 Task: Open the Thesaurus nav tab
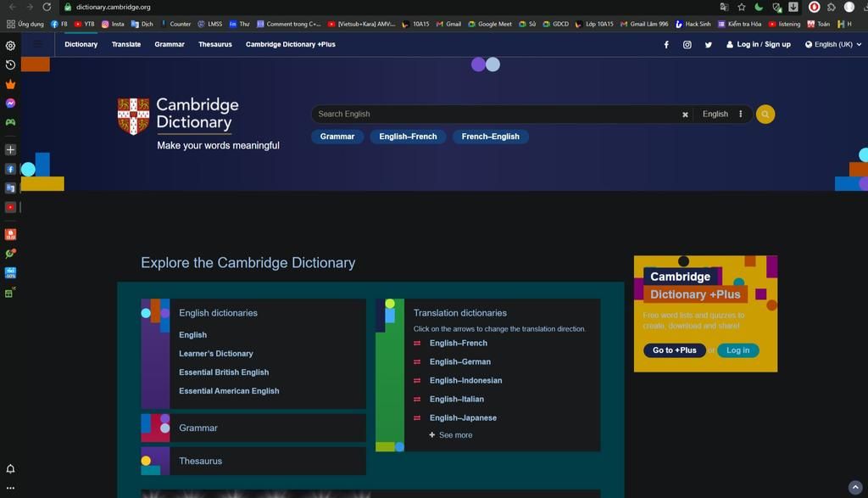click(214, 44)
